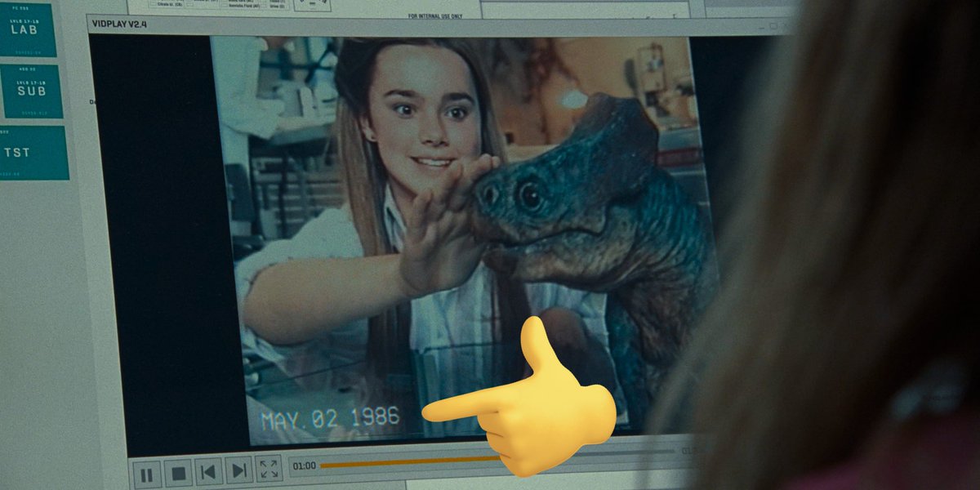The width and height of the screenshot is (980, 490).
Task: Open the TST tile in sidebar
Action: click(33, 153)
